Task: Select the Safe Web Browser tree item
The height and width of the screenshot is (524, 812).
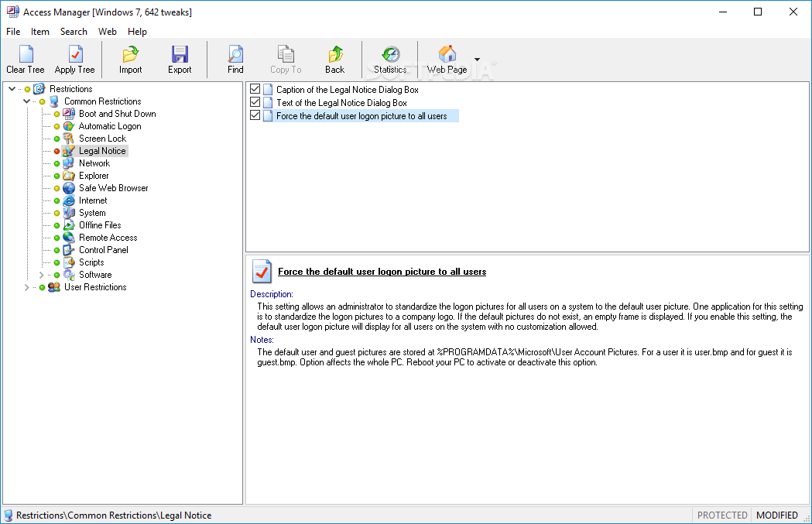Action: coord(114,188)
